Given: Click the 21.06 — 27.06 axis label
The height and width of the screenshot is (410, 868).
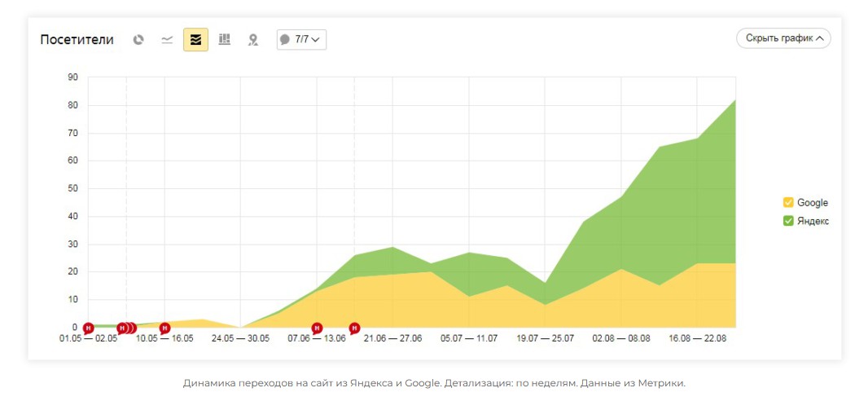Looking at the screenshot, I should (x=392, y=338).
